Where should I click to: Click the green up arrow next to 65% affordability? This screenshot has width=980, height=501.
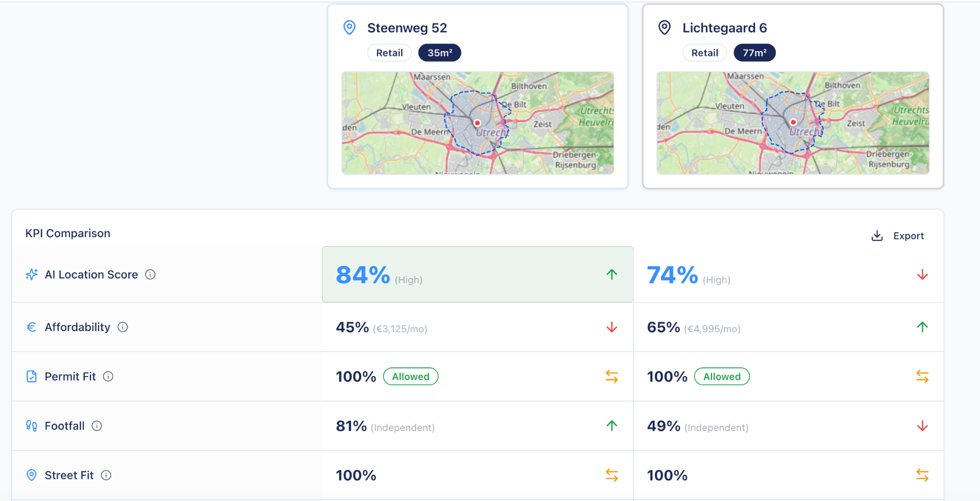point(922,327)
